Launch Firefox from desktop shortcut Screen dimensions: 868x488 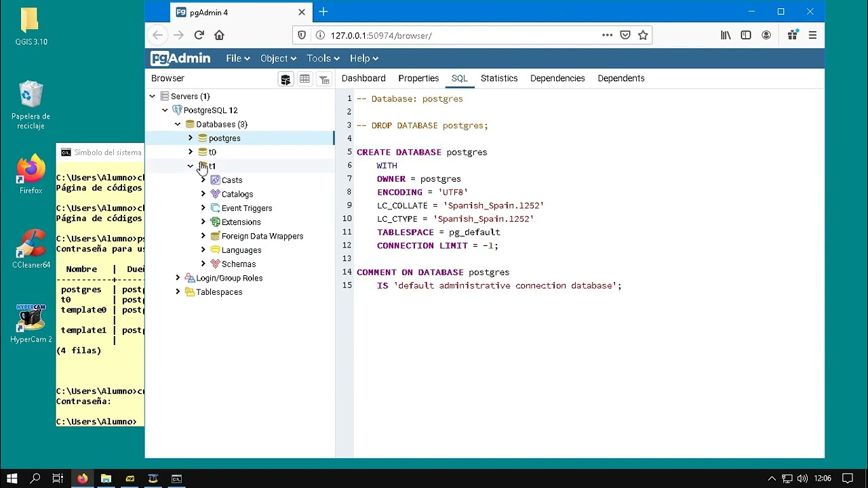click(x=31, y=175)
